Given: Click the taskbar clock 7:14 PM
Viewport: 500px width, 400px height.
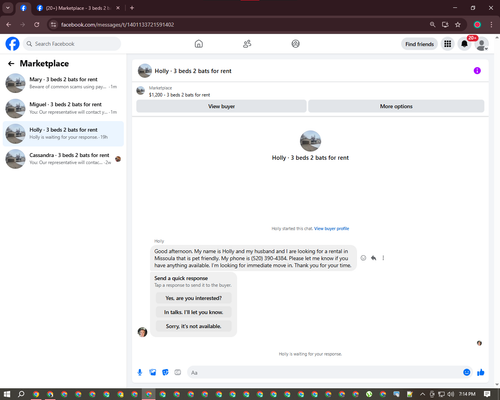Looking at the screenshot, I should [x=467, y=394].
